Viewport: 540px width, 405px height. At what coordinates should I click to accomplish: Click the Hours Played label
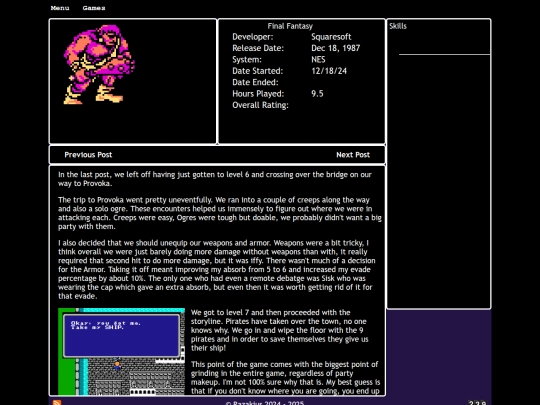point(258,94)
